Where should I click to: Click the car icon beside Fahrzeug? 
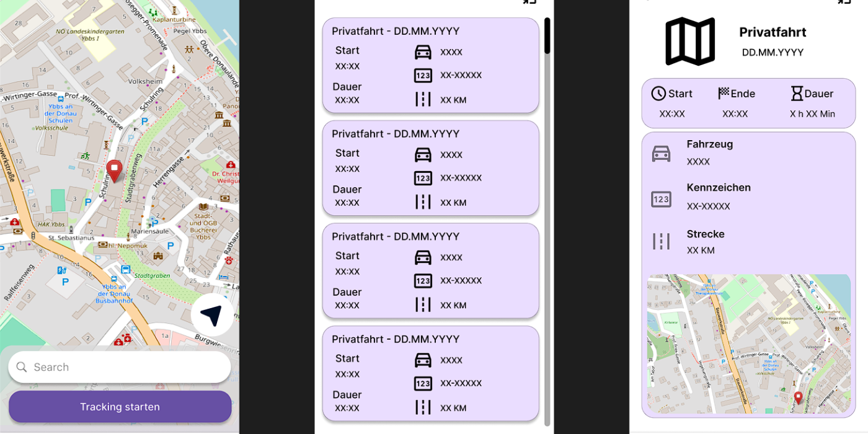pos(661,153)
